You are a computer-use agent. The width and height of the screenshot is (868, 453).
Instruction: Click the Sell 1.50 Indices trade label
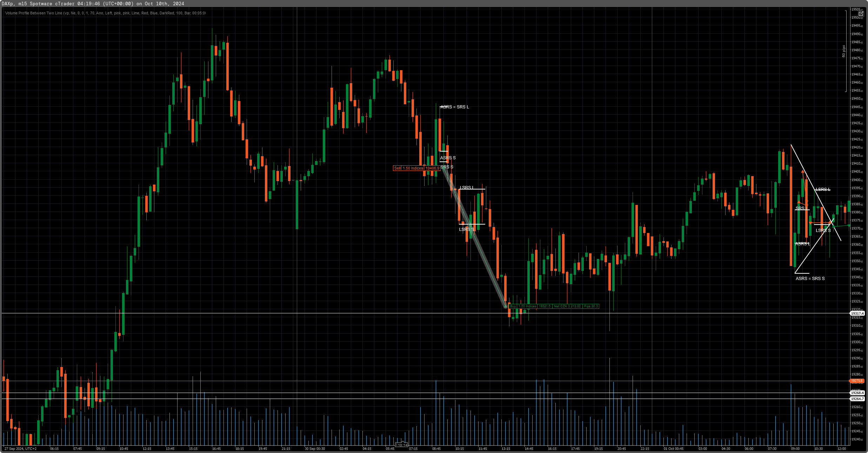[x=416, y=168]
